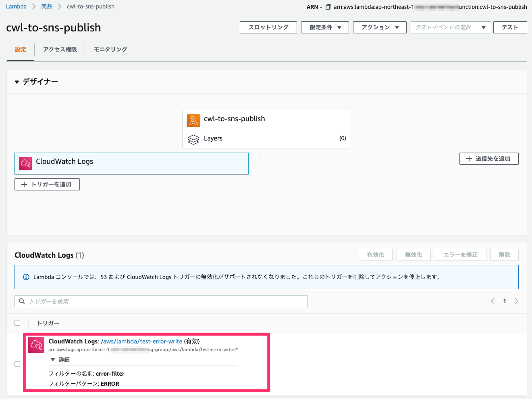Check the test-error-write trigger row checkbox
This screenshot has width=532, height=399.
coord(17,364)
